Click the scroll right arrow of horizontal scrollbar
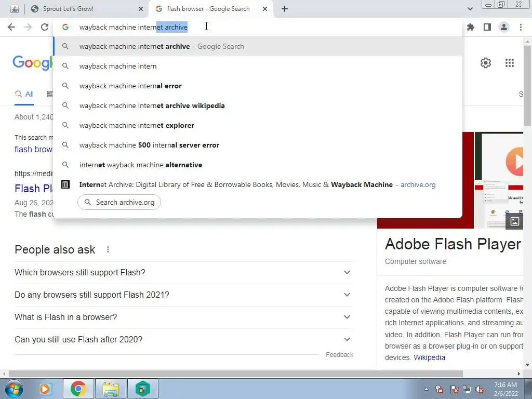Viewport: 532px width, 399px height. pos(519,374)
